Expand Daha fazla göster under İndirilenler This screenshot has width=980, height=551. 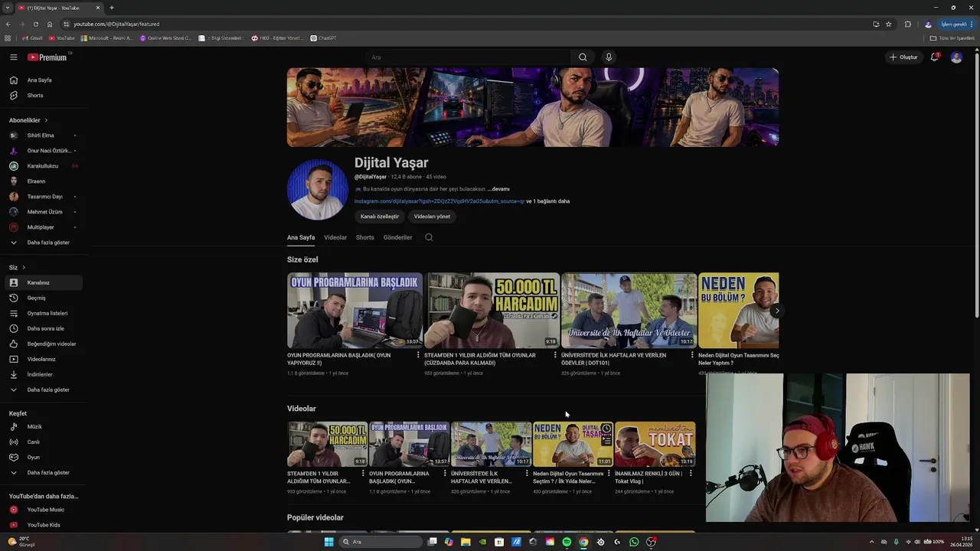pyautogui.click(x=44, y=390)
